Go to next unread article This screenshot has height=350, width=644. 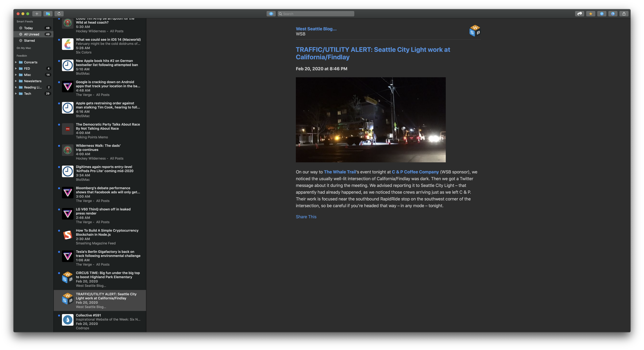(580, 14)
